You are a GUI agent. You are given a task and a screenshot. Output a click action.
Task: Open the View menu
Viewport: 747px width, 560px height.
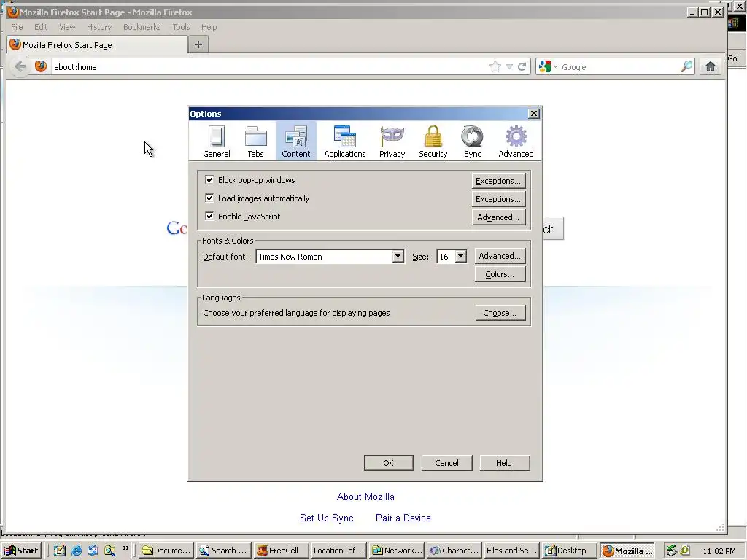tap(67, 27)
